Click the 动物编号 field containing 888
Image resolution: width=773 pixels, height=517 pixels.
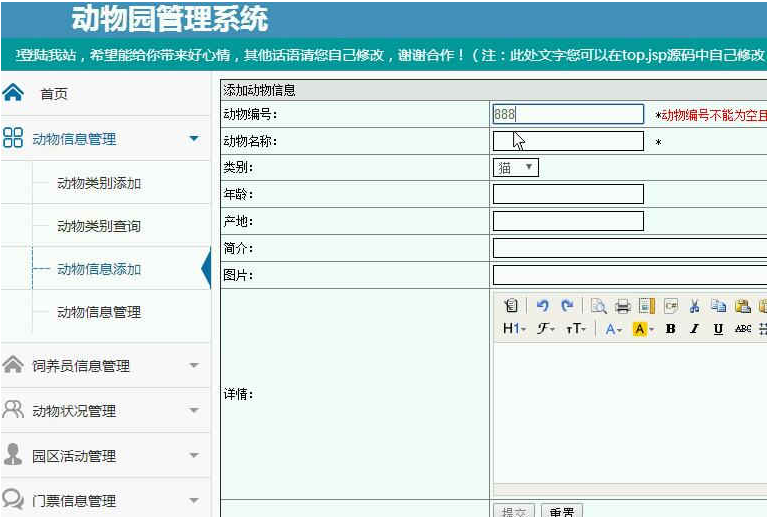pyautogui.click(x=568, y=114)
